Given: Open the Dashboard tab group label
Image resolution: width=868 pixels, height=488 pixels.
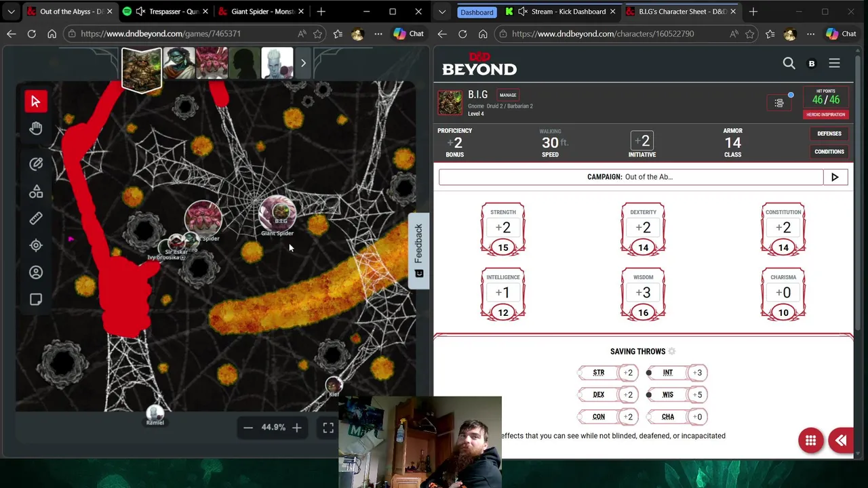Looking at the screenshot, I should tap(477, 12).
